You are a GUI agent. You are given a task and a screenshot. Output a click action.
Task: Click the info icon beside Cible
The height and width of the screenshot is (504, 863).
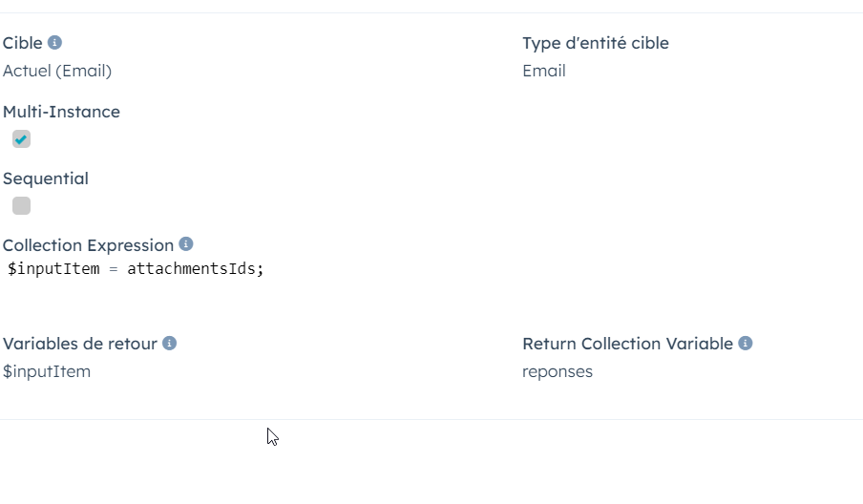tap(54, 43)
